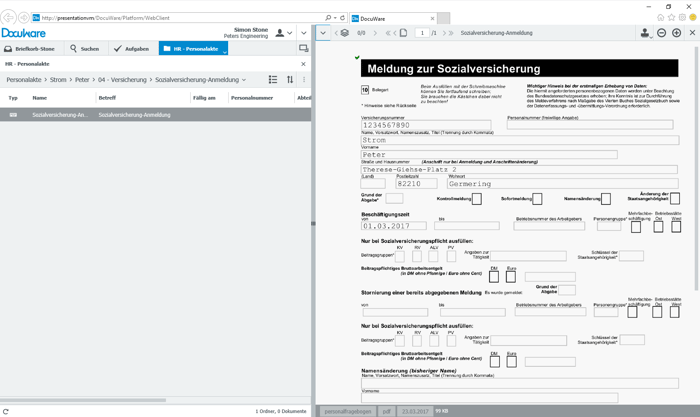Switch to the Aufgaben tasks tab

[x=131, y=49]
